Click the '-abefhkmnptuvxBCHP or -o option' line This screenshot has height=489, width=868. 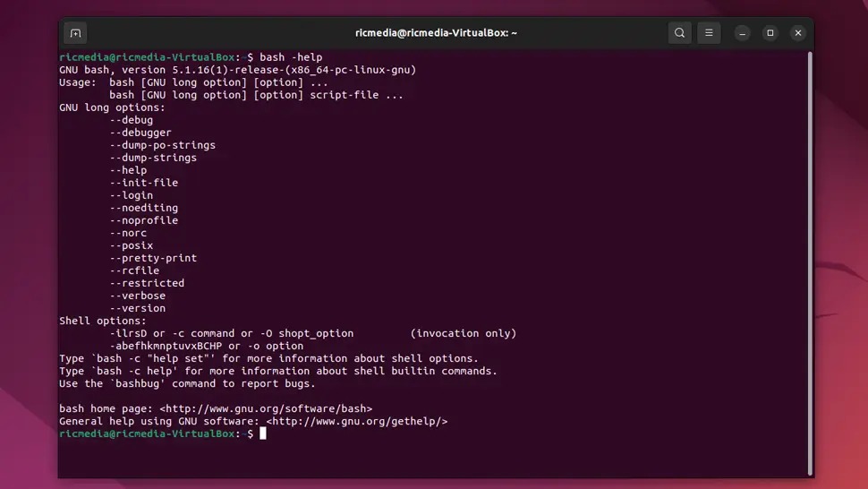(x=207, y=346)
